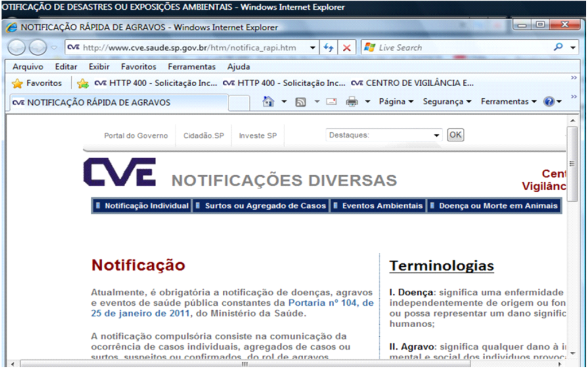Click the OK button next to Destaques
Viewport: 588px width, 369px height.
click(x=455, y=134)
